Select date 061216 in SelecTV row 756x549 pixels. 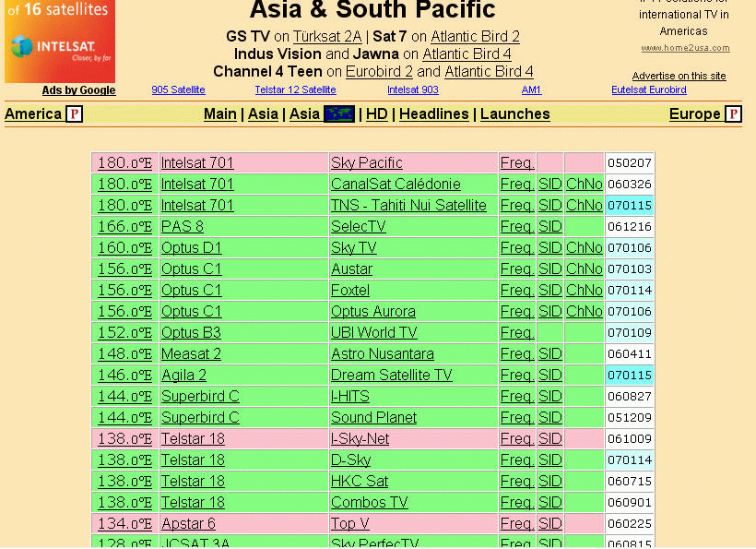pos(630,227)
